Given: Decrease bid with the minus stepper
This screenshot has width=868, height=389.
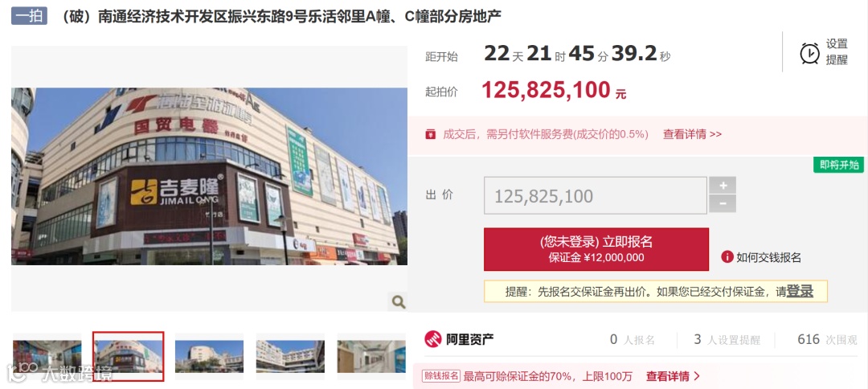Looking at the screenshot, I should (723, 203).
